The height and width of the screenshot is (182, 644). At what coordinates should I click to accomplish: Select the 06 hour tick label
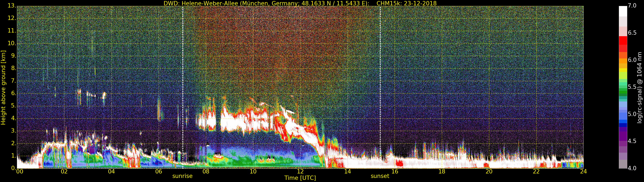158,171
